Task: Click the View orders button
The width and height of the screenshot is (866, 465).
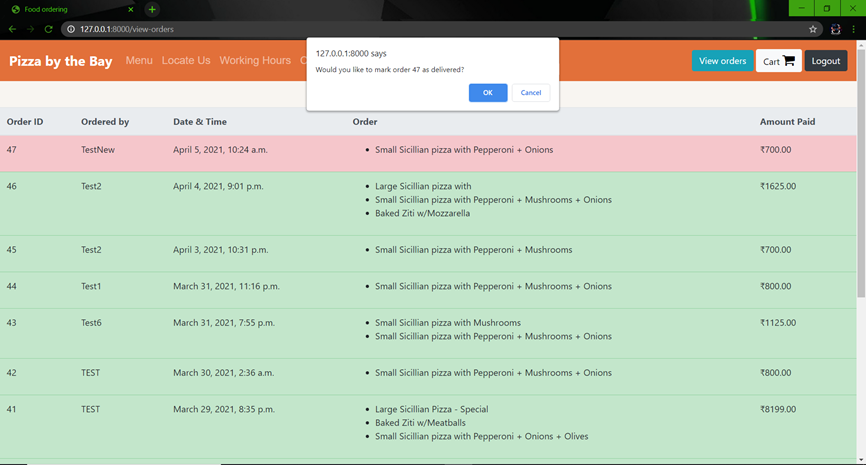Action: coord(722,61)
